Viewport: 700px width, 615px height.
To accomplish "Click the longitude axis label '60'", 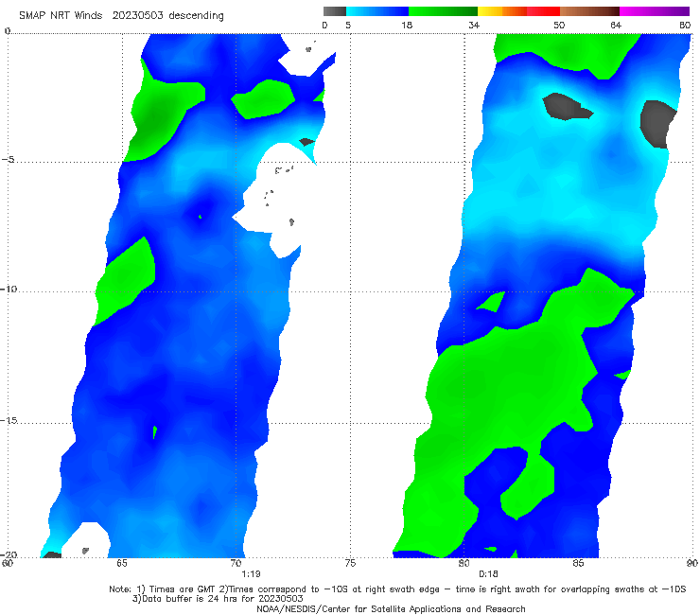I will point(8,563).
